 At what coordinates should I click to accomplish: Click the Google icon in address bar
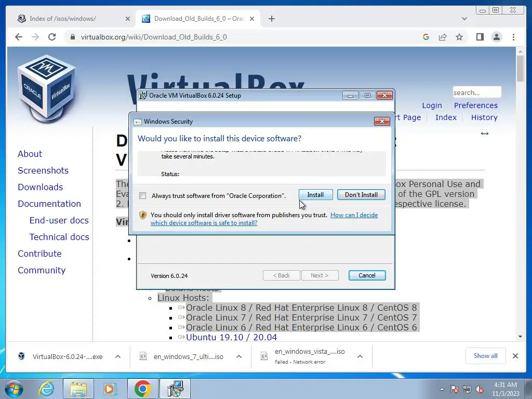pos(426,37)
